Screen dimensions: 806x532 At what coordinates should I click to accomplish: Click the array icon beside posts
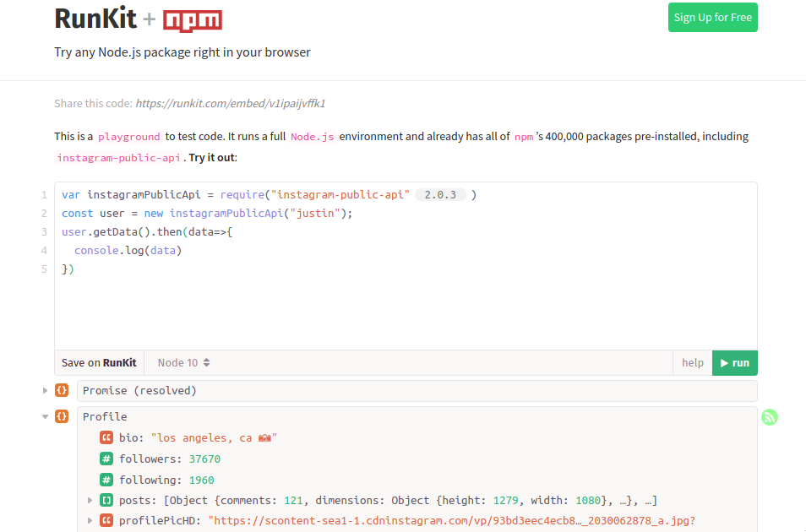(106, 500)
